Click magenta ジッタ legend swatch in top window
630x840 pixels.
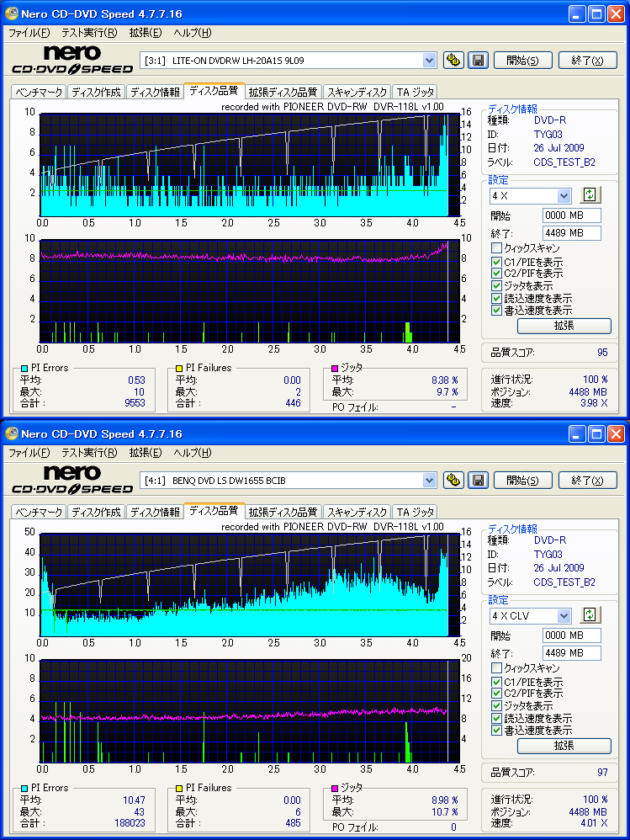pos(335,368)
